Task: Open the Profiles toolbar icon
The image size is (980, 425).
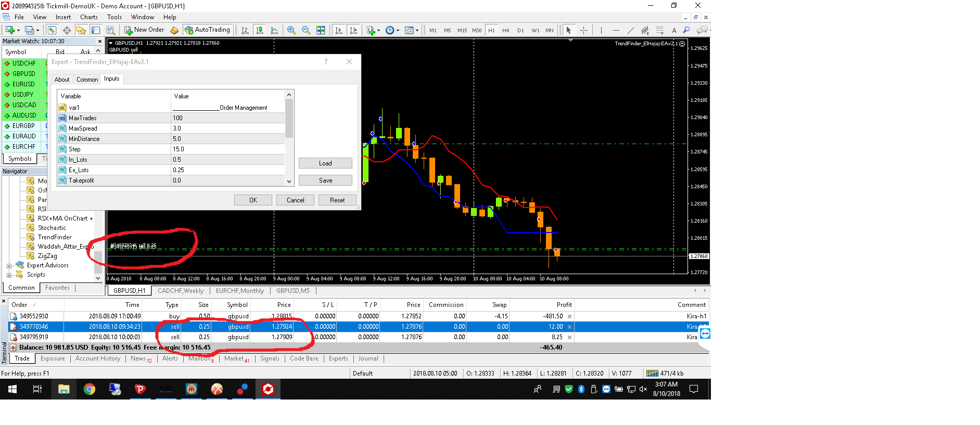Action: (x=30, y=30)
